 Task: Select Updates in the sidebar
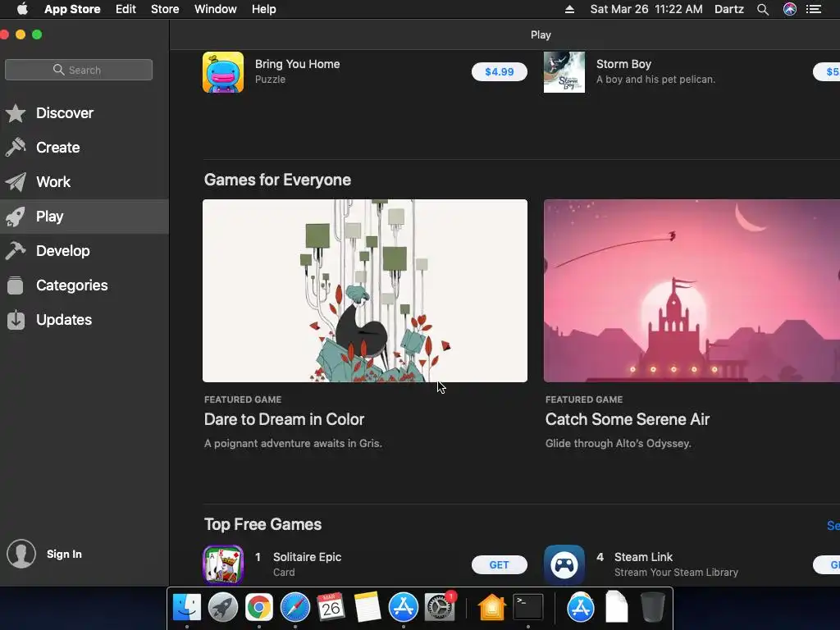(x=84, y=320)
